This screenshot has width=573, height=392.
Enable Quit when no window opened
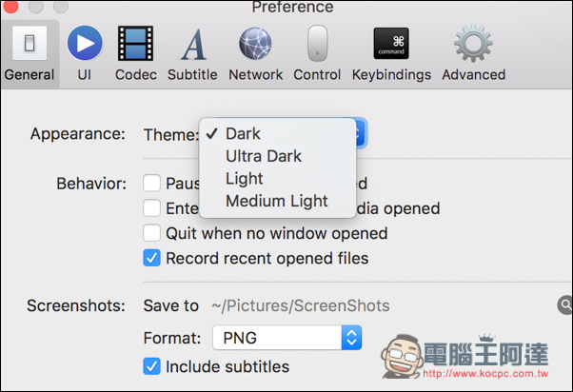[151, 233]
